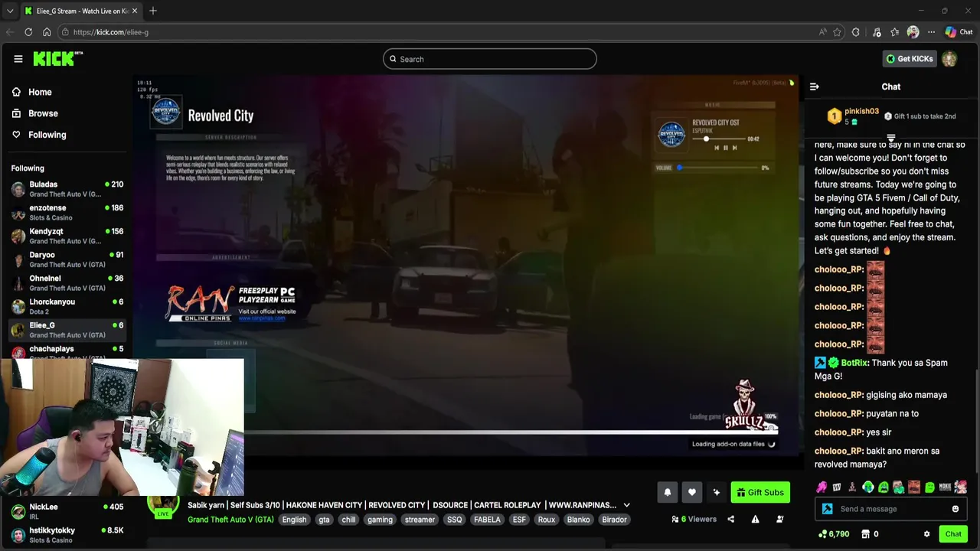Select the streamer tag
This screenshot has height=551, width=980.
[420, 520]
